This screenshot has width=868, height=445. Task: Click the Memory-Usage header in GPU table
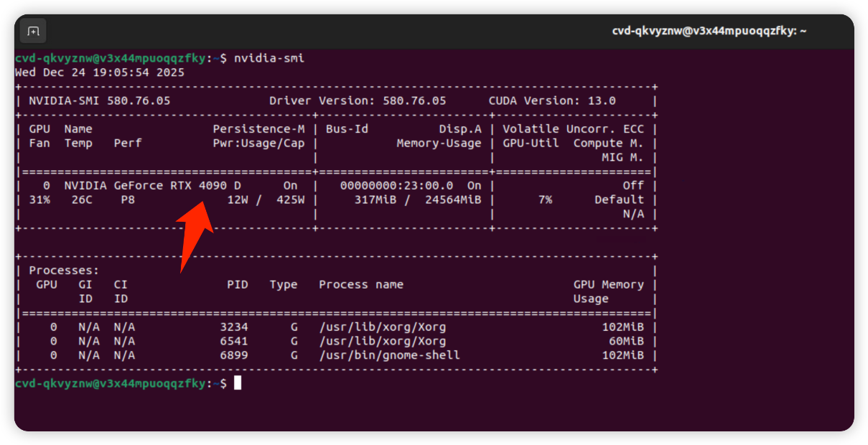coord(439,143)
